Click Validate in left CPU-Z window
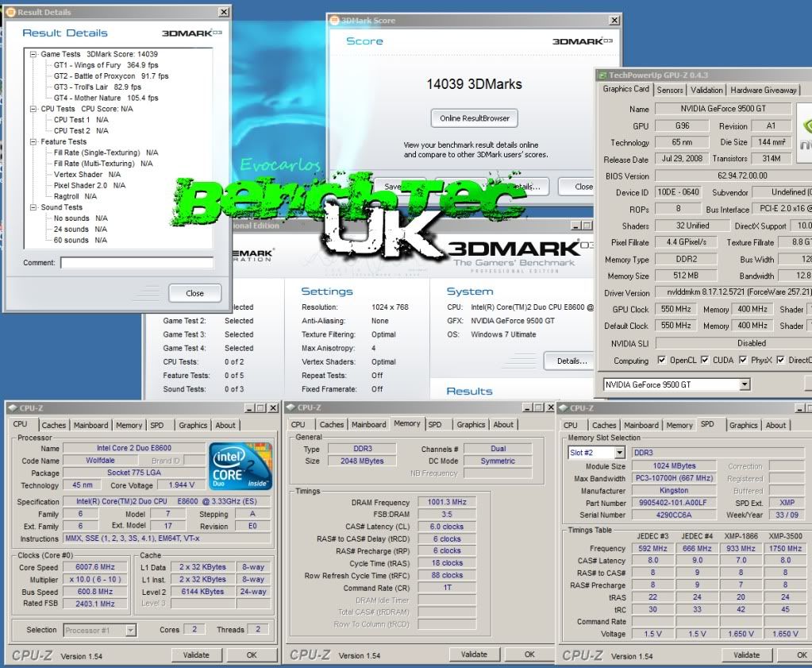The width and height of the screenshot is (812, 668). click(x=196, y=655)
